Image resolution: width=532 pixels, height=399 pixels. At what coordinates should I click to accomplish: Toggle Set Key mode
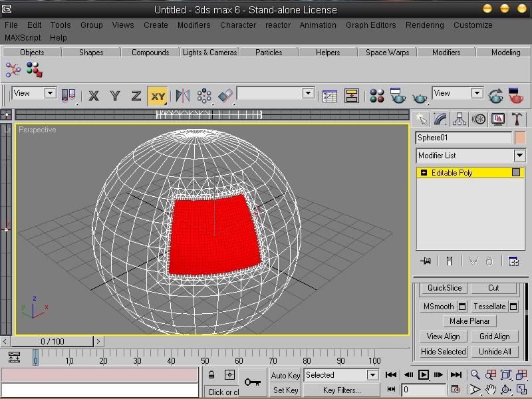tap(285, 390)
